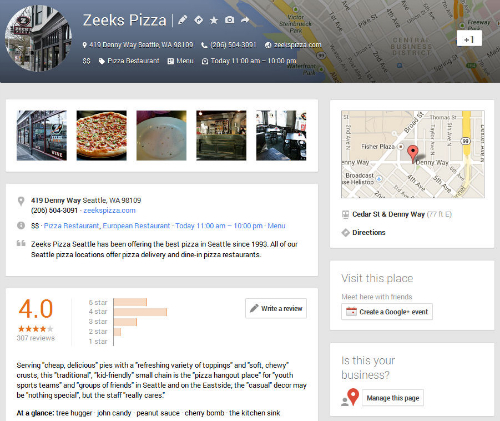Click the 4.0 rating score
Screen dimensions: 500x421
tap(36, 309)
